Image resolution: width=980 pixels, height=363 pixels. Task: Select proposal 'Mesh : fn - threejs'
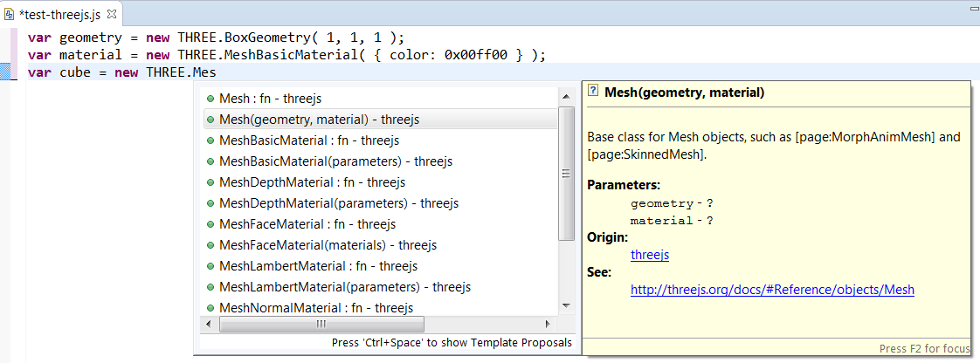click(381, 98)
